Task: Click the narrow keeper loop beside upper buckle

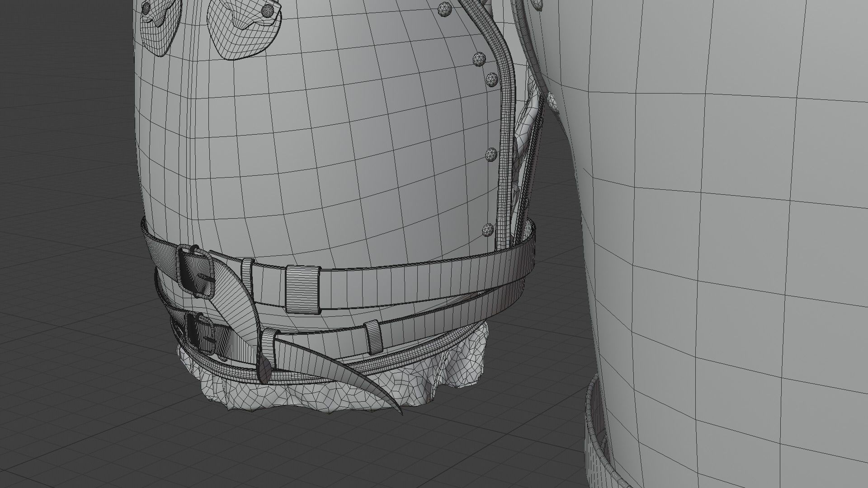Action: (247, 275)
